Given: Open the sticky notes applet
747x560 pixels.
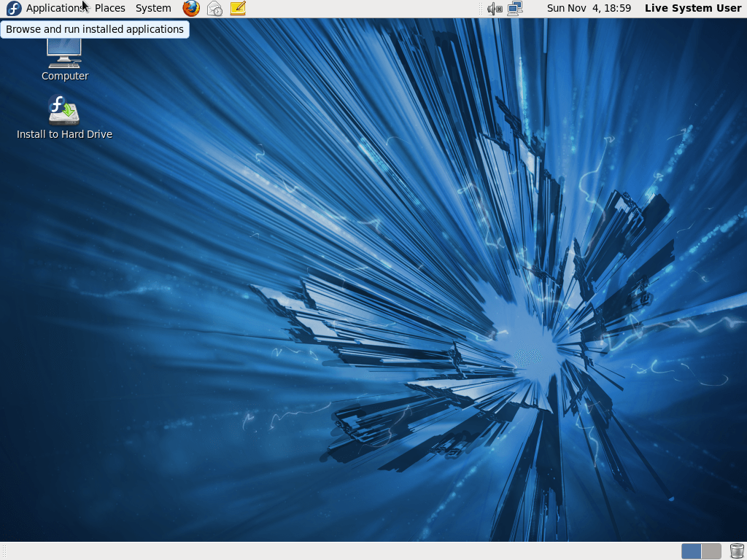Looking at the screenshot, I should pyautogui.click(x=238, y=8).
